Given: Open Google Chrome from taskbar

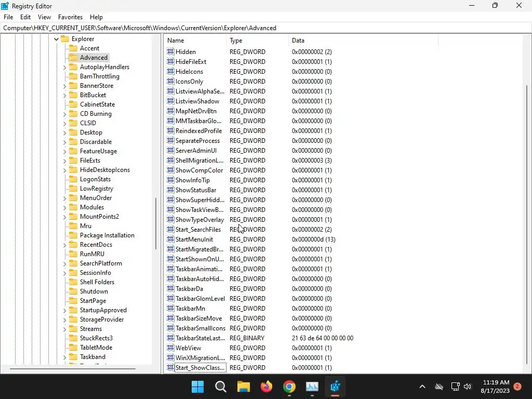Looking at the screenshot, I should (x=289, y=387).
